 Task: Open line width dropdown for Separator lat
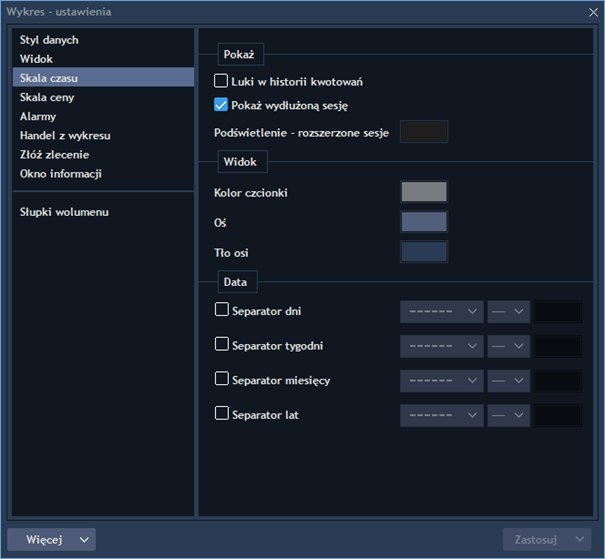coord(509,415)
